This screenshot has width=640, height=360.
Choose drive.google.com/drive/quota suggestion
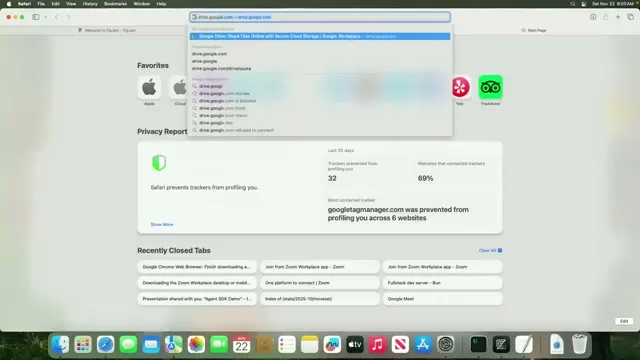click(320, 69)
